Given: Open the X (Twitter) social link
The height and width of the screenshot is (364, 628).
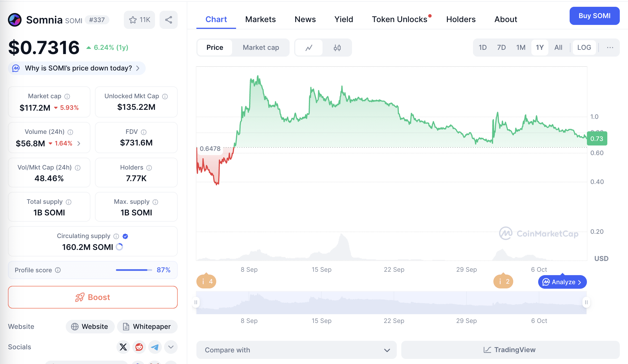Looking at the screenshot, I should click(x=123, y=347).
